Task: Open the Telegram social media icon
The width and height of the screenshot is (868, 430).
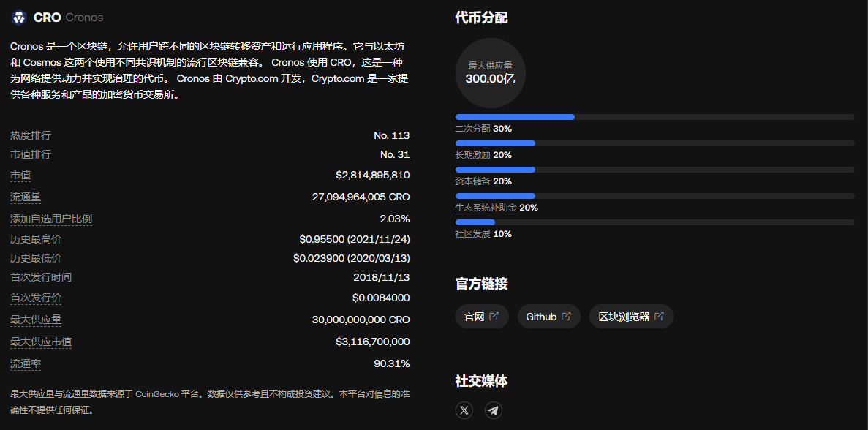Action: point(494,410)
